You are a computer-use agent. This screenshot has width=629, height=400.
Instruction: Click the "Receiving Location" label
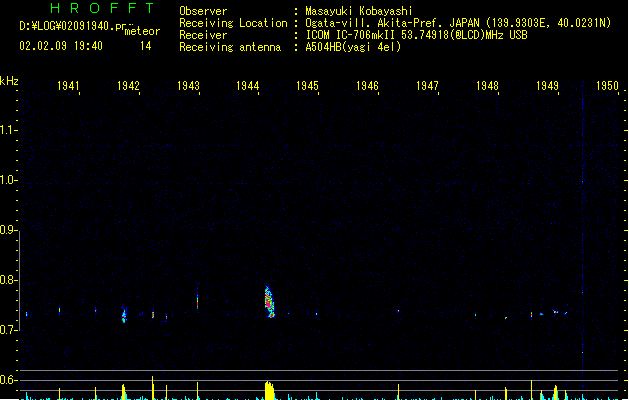pos(233,23)
